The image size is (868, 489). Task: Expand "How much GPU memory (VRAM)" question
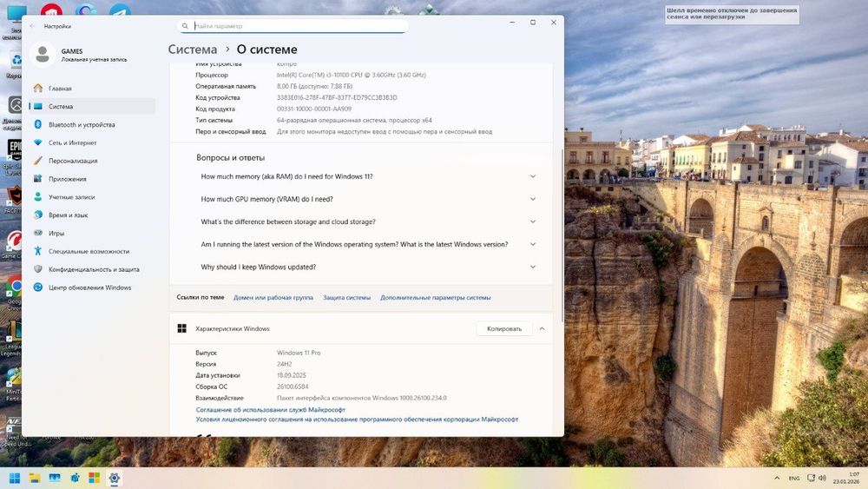click(x=367, y=200)
